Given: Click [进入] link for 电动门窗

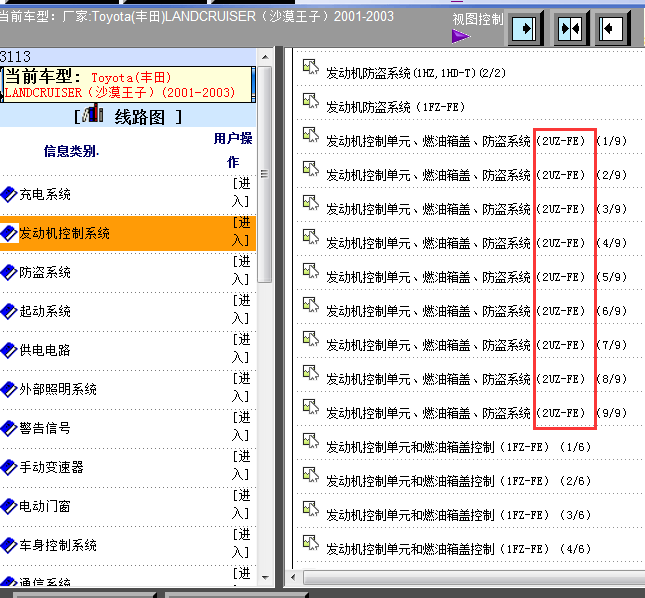Looking at the screenshot, I should 241,505.
